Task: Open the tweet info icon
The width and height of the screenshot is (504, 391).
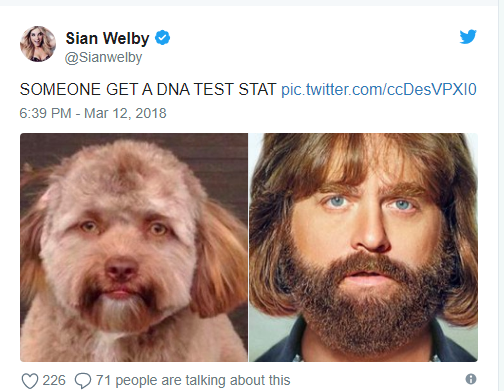Action: [471, 379]
